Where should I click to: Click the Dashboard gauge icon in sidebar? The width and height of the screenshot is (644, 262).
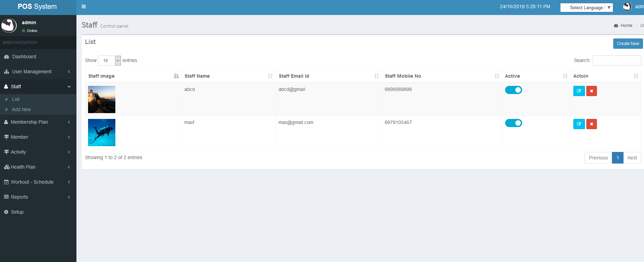[x=6, y=57]
